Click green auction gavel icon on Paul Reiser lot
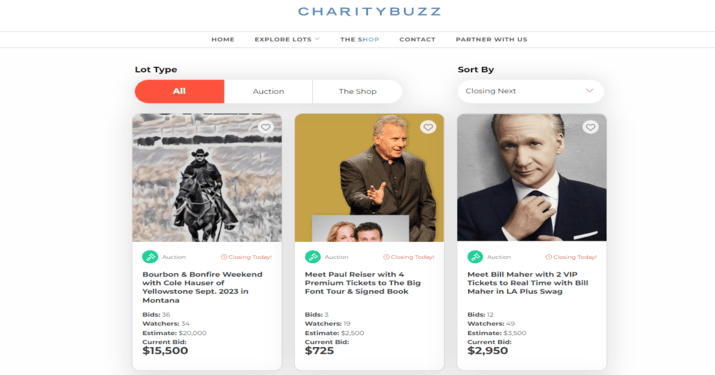The image size is (715, 375). coord(312,257)
